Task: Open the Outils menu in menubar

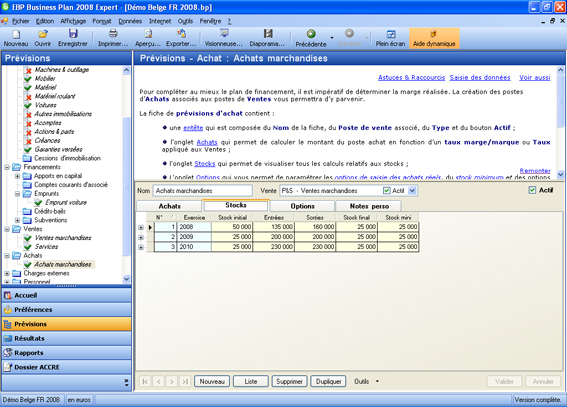Action: tap(185, 21)
